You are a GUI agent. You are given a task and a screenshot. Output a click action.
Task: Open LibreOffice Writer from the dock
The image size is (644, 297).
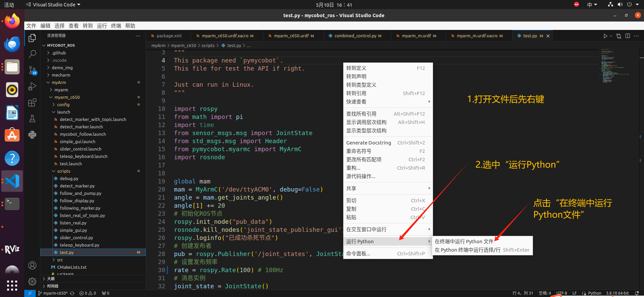click(12, 113)
